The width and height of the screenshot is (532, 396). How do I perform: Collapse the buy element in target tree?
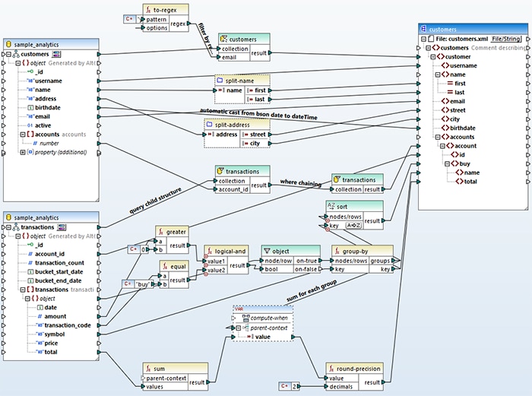[x=446, y=163]
